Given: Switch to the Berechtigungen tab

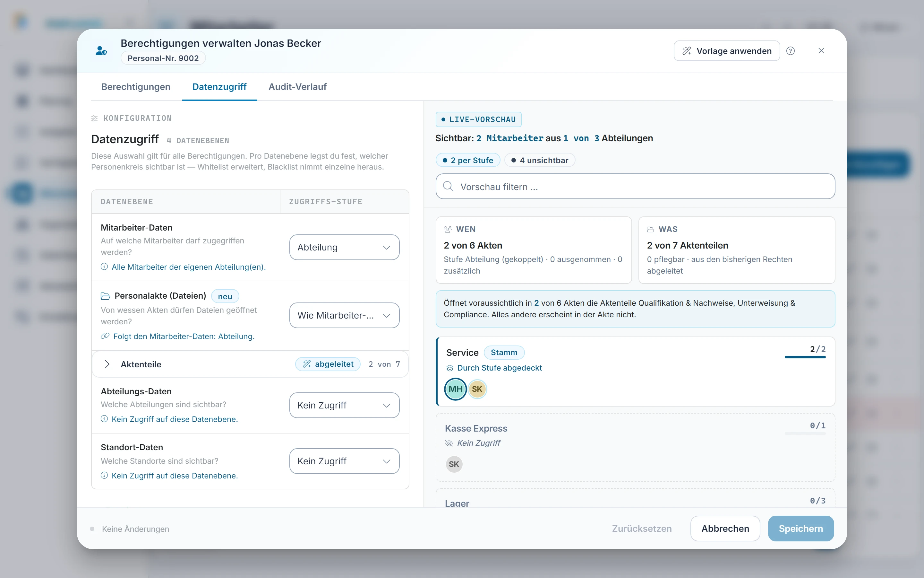Looking at the screenshot, I should pyautogui.click(x=135, y=87).
